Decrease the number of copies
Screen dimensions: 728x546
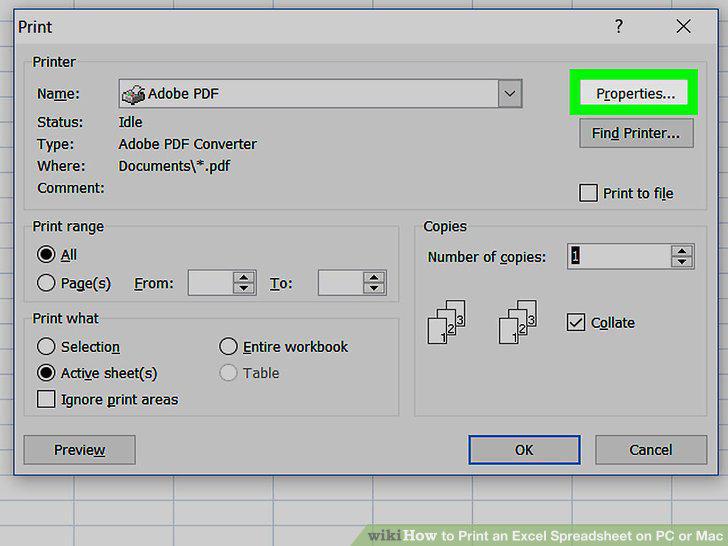(x=682, y=261)
